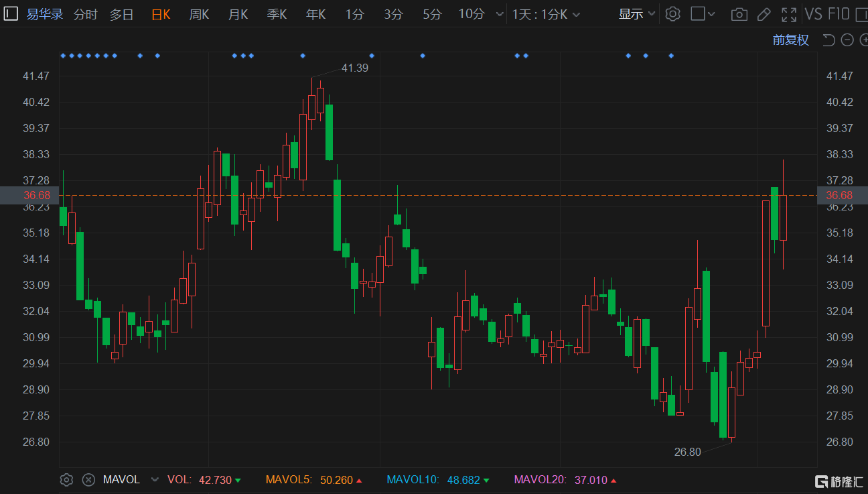
Task: Open the chart layout square dropdown
Action: point(703,14)
